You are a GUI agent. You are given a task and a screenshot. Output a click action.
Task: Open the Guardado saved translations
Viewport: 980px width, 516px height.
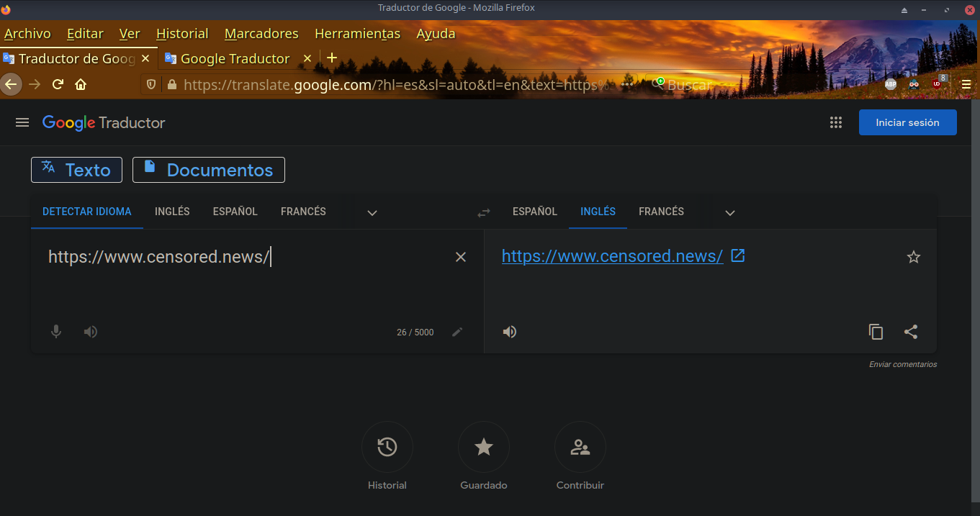pyautogui.click(x=484, y=447)
